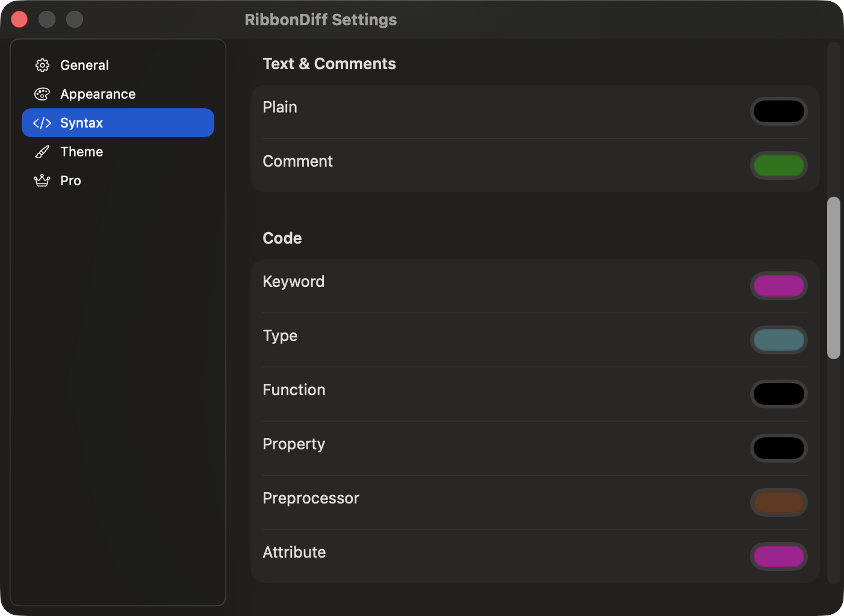Select the Theme paintbrush icon
The width and height of the screenshot is (844, 616).
coord(42,152)
